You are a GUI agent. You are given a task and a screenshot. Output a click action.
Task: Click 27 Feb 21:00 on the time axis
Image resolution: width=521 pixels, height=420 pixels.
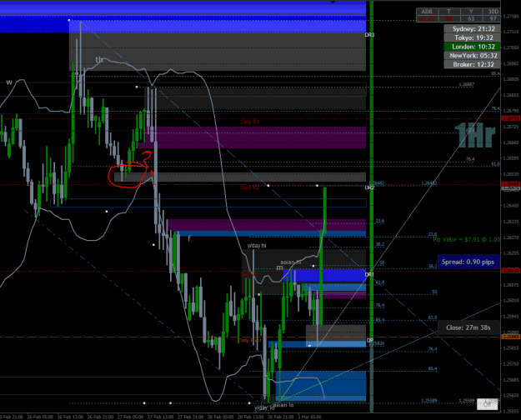coord(188,417)
